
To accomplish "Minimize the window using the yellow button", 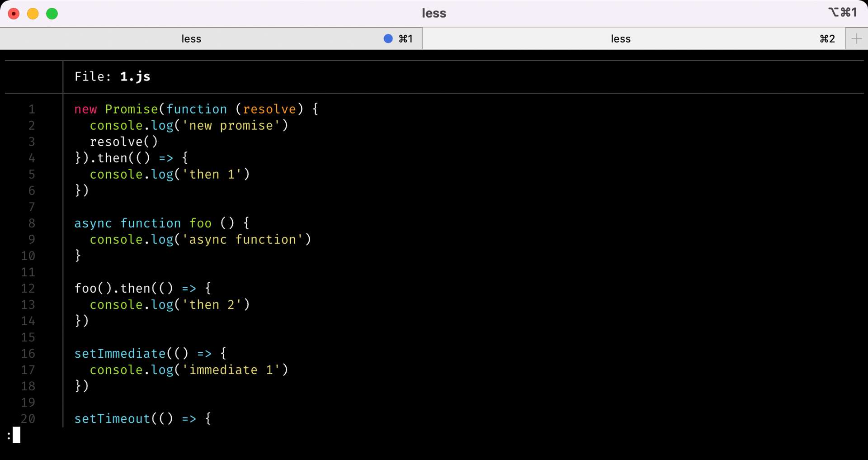I will click(x=33, y=14).
